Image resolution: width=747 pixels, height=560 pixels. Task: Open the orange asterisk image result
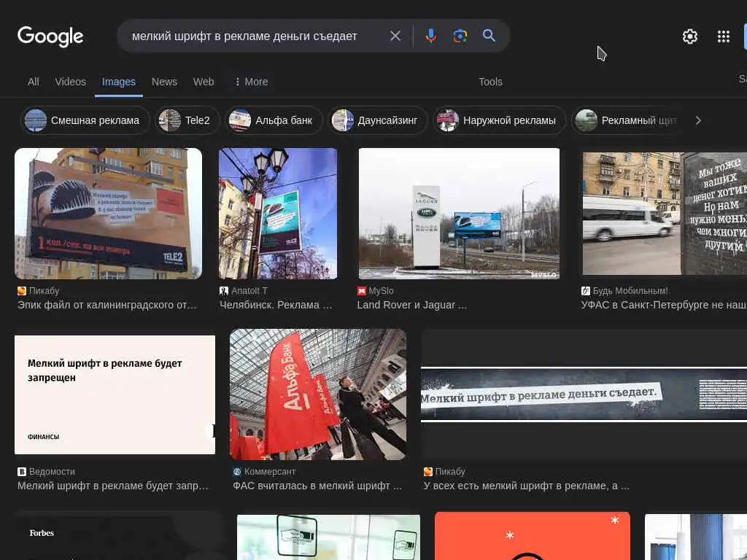click(x=532, y=536)
